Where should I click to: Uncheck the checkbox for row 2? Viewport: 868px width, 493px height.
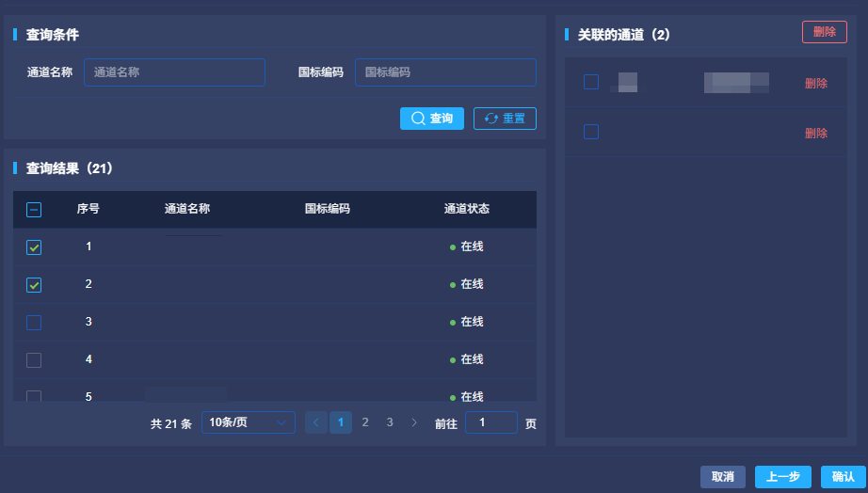(x=34, y=285)
